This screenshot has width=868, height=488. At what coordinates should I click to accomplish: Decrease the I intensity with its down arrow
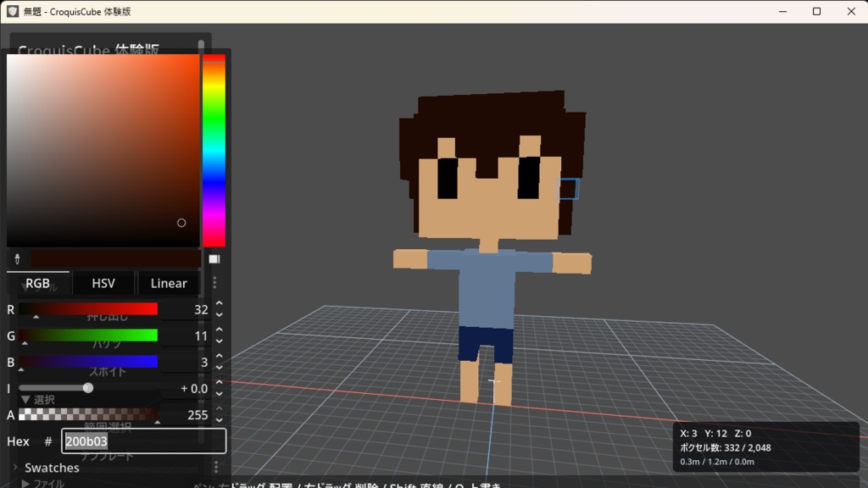220,393
